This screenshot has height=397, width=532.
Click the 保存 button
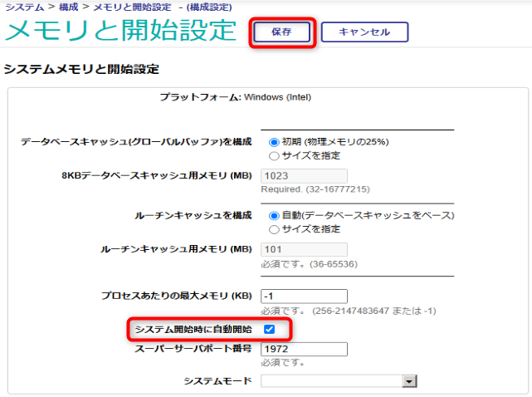281,32
